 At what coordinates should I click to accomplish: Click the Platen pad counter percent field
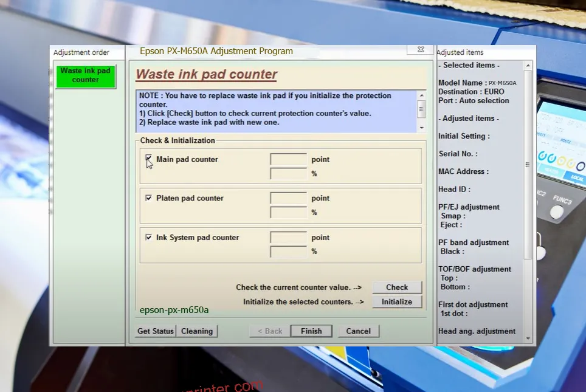coord(288,212)
